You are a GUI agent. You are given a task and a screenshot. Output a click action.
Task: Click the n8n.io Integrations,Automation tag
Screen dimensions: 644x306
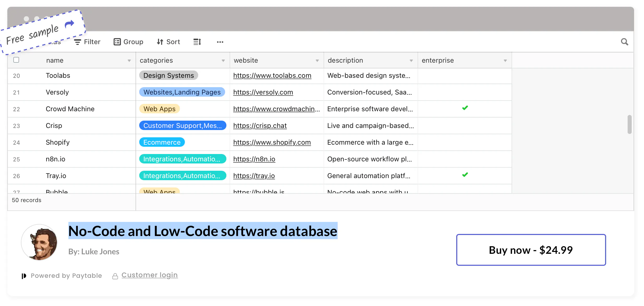pos(183,159)
